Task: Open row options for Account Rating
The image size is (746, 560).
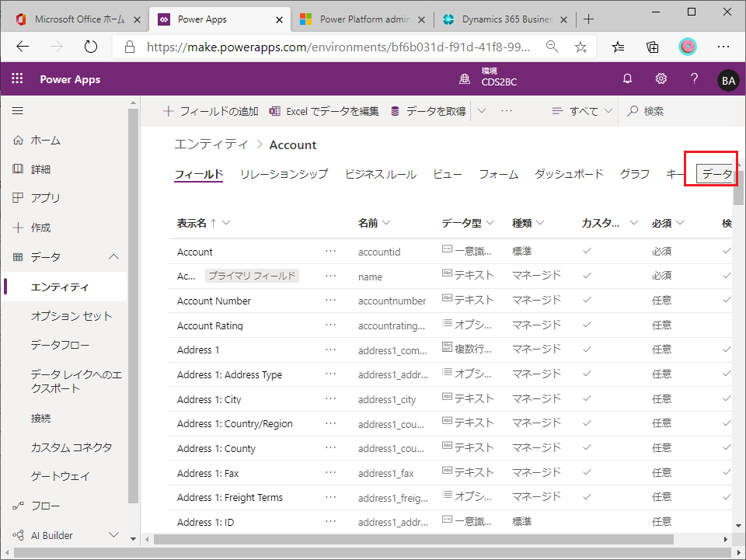Action: click(x=331, y=325)
